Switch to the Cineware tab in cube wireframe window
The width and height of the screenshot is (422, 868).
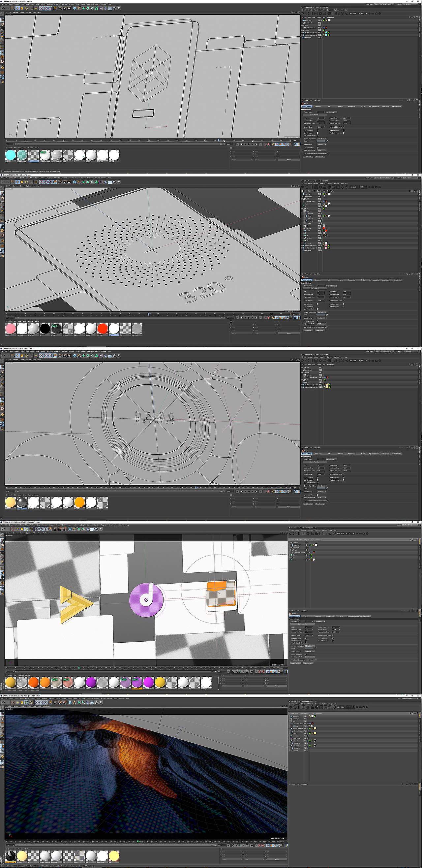click(318, 107)
